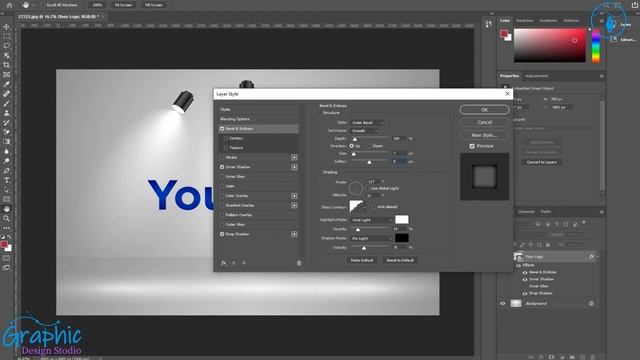Open the Layers panel menu icon
This screenshot has height=360, width=640.
pos(601,212)
